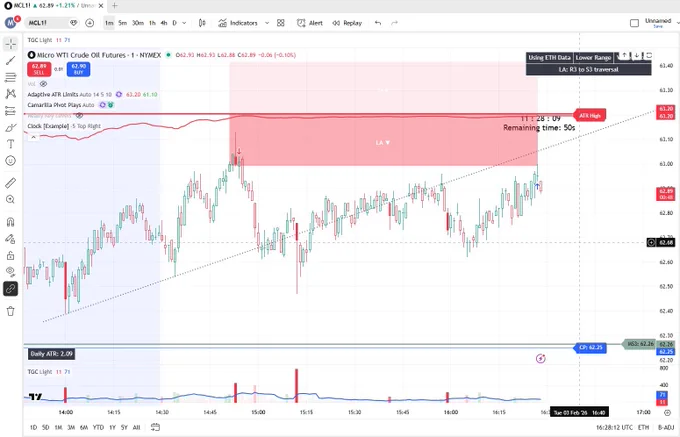Viewport: 680px width, 437px height.
Task: Undo the last chart action
Action: pos(378,23)
